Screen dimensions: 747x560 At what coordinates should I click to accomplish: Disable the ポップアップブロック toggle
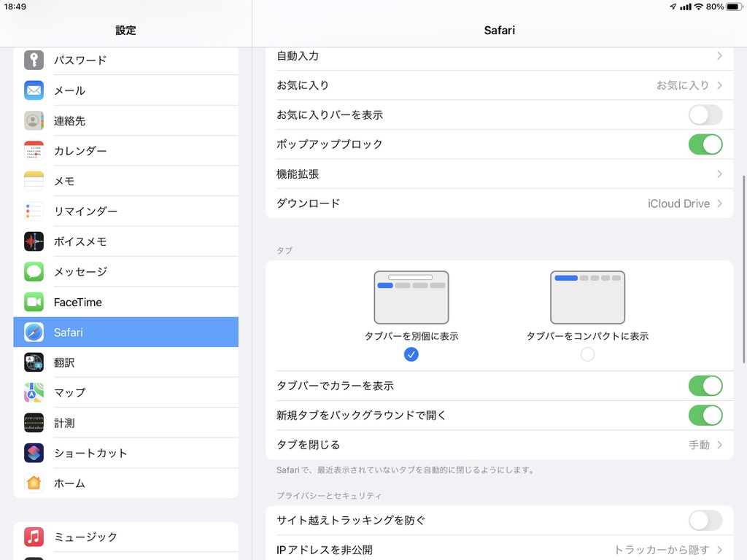coord(705,144)
